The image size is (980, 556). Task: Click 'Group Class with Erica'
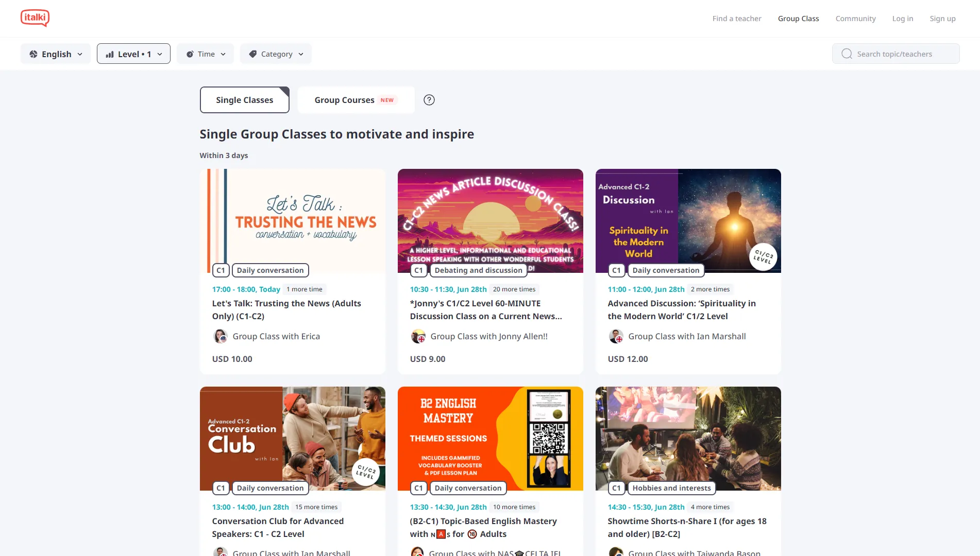[x=276, y=336]
